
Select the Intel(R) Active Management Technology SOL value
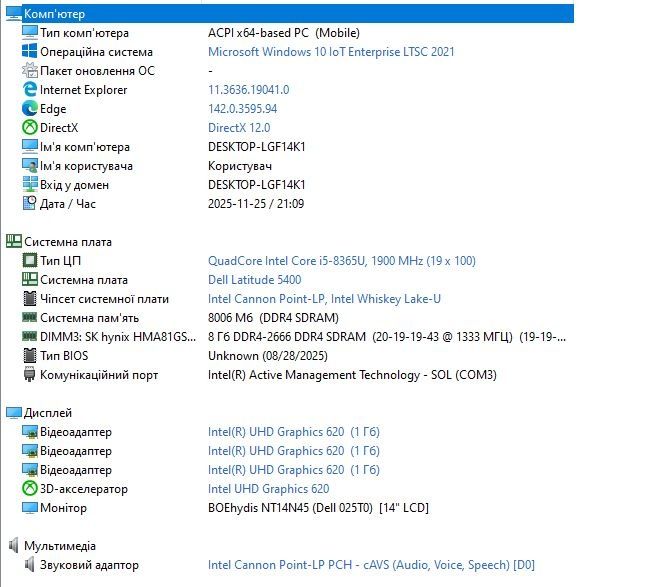pyautogui.click(x=352, y=375)
